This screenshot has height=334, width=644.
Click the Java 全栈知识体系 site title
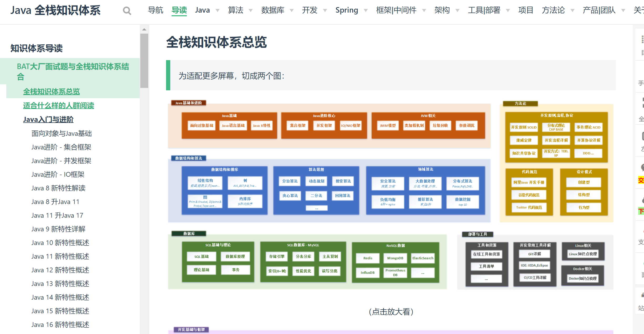pyautogui.click(x=55, y=11)
